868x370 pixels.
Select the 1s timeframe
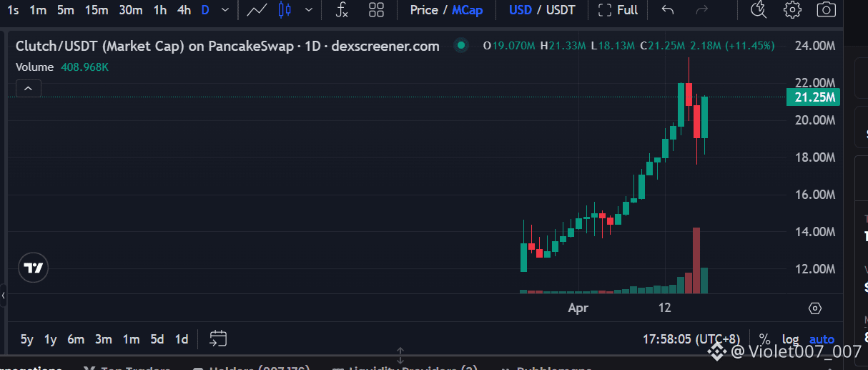click(13, 10)
